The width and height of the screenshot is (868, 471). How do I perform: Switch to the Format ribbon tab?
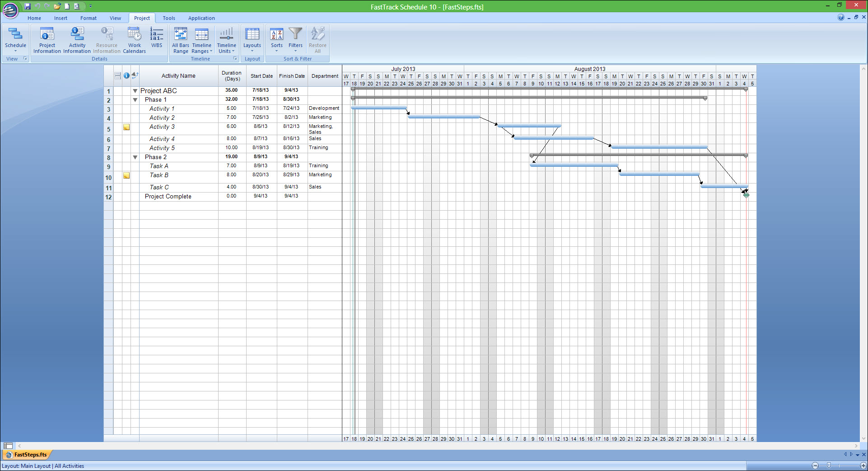click(88, 18)
